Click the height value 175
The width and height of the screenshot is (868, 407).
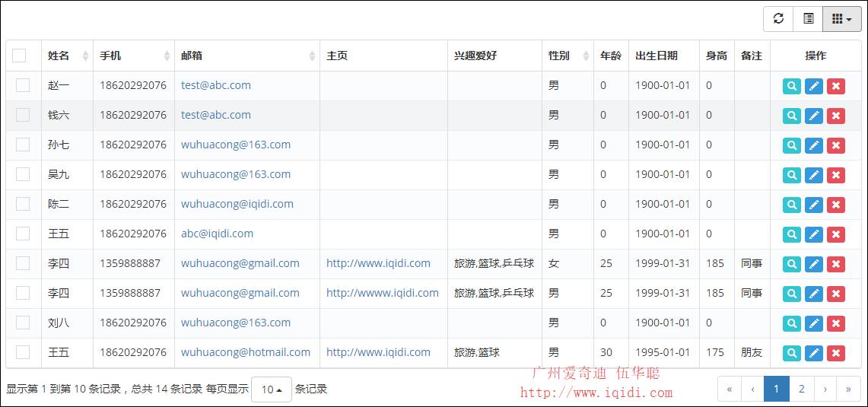click(715, 352)
